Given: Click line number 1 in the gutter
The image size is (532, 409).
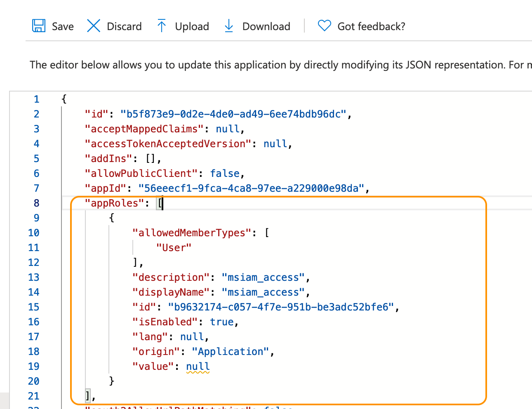Looking at the screenshot, I should pyautogui.click(x=36, y=99).
